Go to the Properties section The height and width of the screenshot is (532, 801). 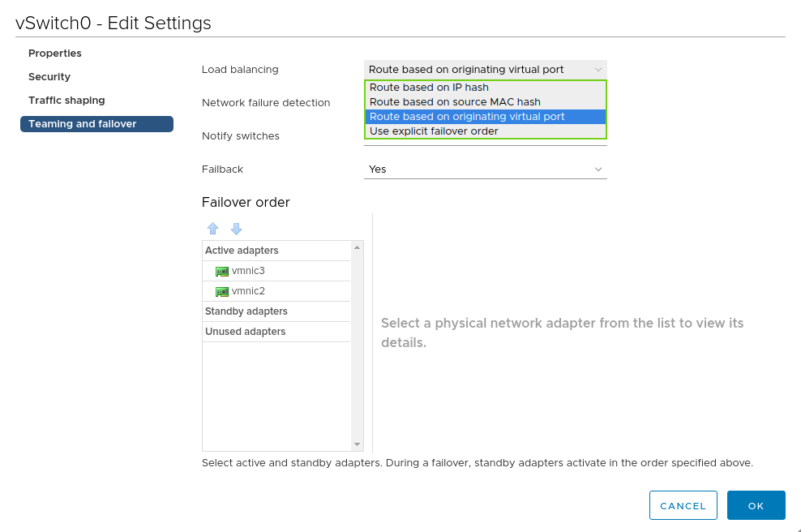pyautogui.click(x=54, y=54)
